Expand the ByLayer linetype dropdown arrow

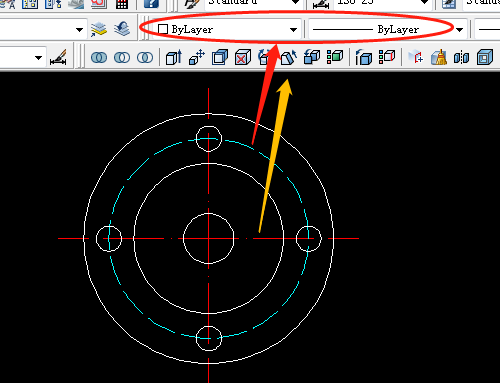coord(460,30)
